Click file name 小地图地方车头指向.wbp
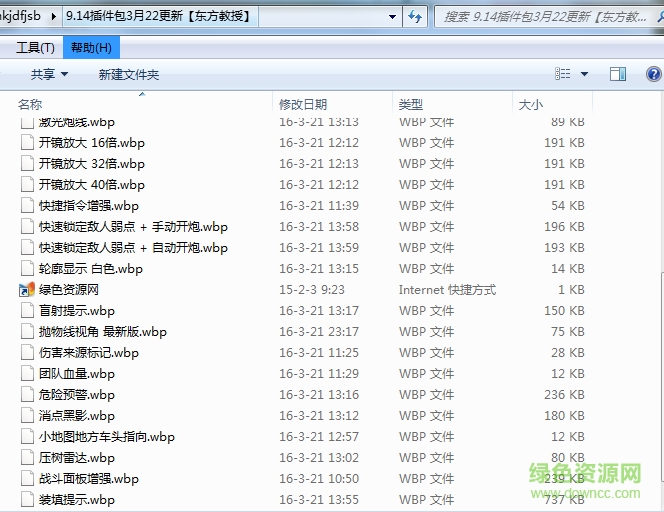This screenshot has height=512, width=664. click(x=107, y=437)
